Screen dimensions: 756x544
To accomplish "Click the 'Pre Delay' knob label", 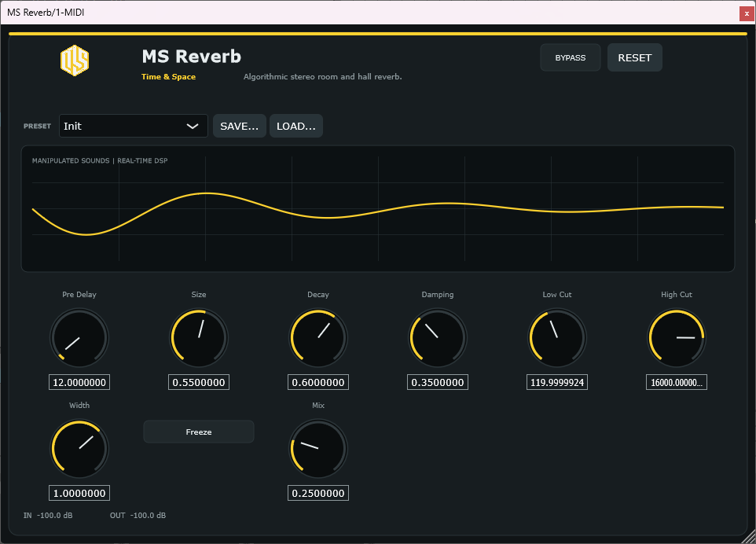I will [x=79, y=294].
